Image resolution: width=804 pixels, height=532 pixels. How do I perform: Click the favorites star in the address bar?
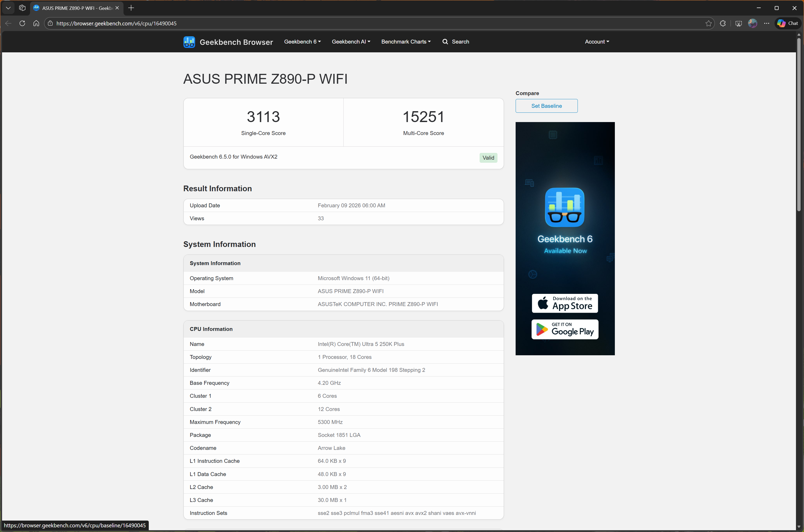(x=709, y=23)
